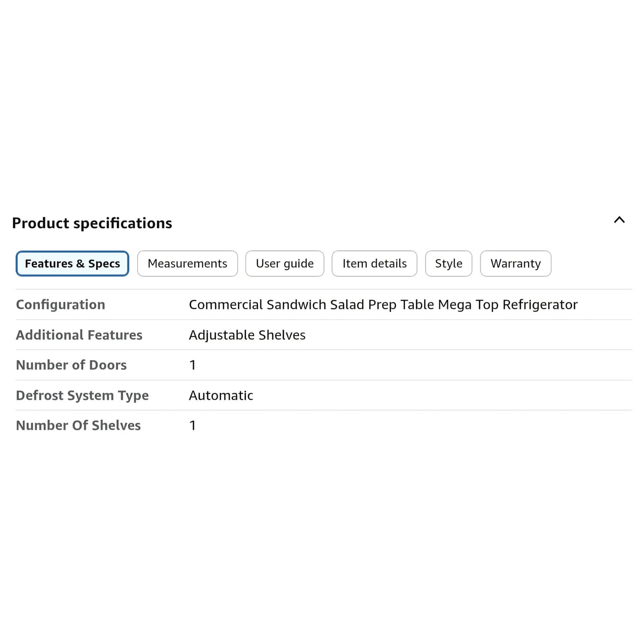Go to the Style tab

[x=448, y=263]
